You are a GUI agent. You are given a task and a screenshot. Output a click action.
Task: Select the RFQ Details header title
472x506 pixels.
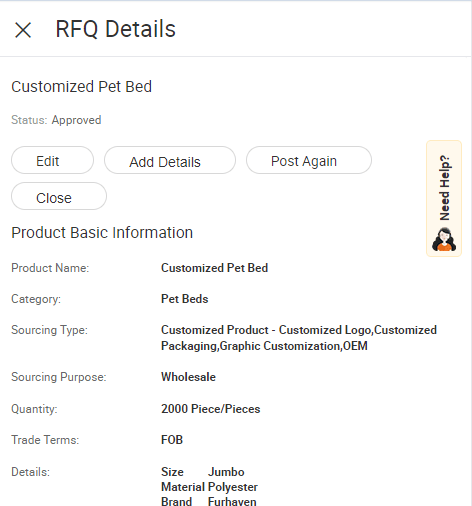click(x=115, y=29)
